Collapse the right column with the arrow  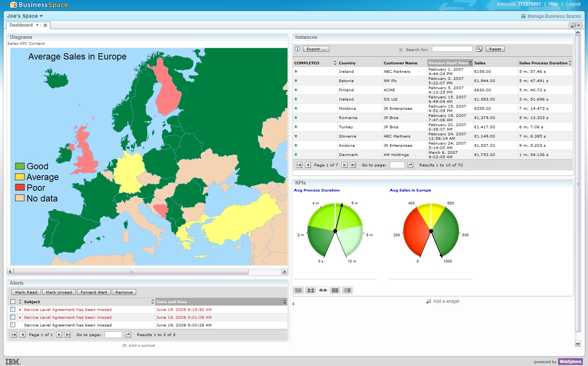(x=293, y=304)
